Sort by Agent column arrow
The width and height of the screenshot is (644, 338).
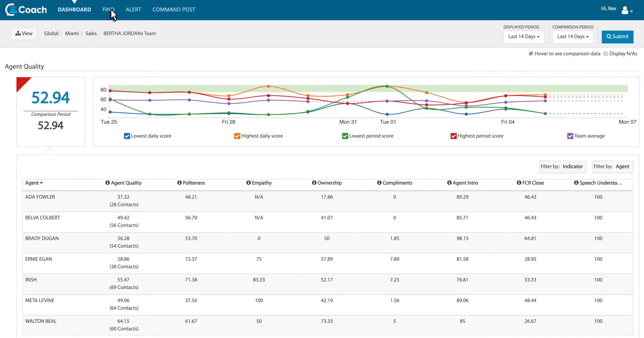[x=41, y=183]
